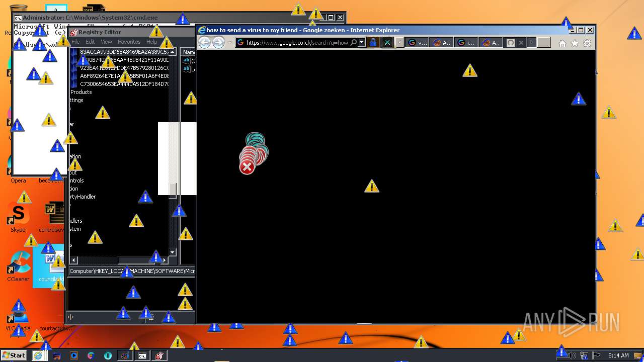Click the security lock icon in Internet Explorer
This screenshot has width=644, height=362.
point(373,43)
